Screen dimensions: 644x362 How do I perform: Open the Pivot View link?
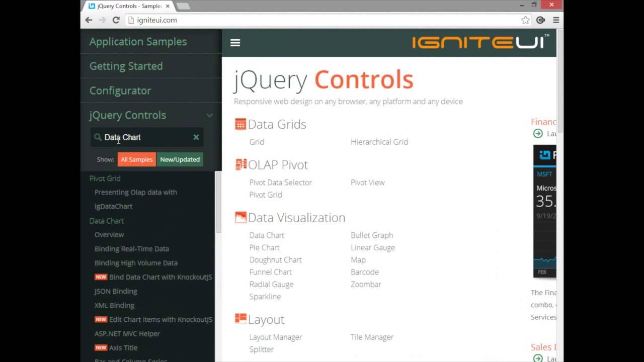tap(367, 183)
